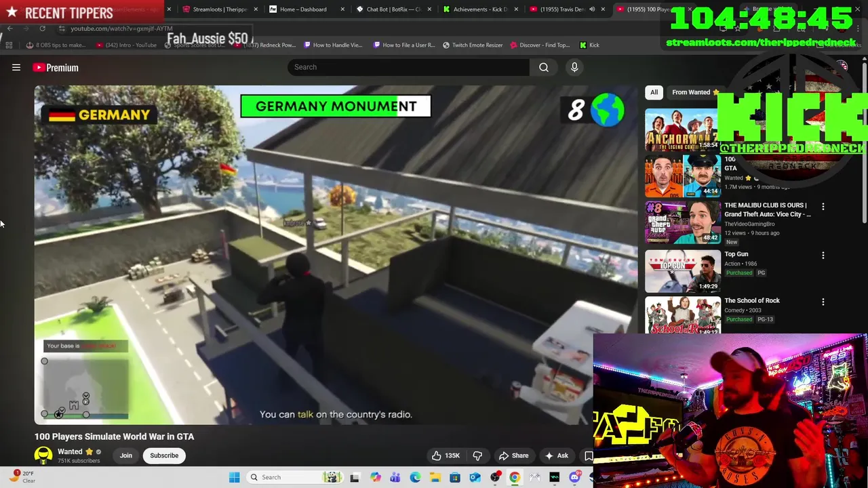Open Anchorman movie thumbnail

[681, 129]
